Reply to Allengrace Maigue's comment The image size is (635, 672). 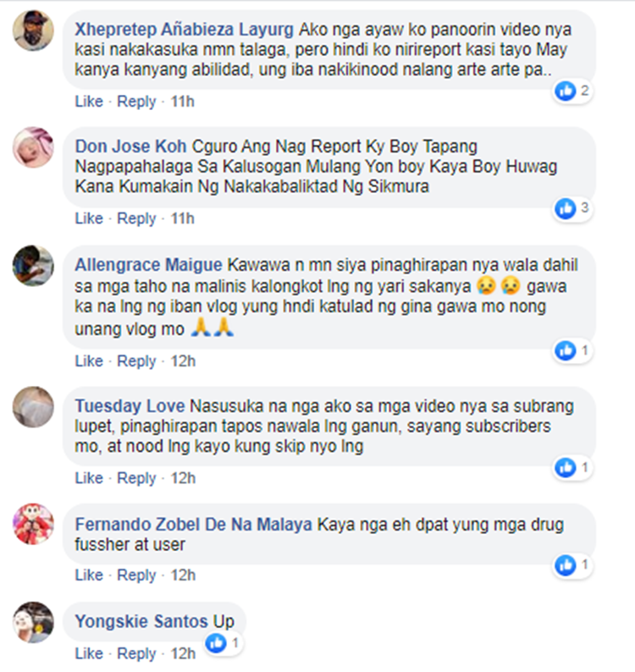(137, 361)
